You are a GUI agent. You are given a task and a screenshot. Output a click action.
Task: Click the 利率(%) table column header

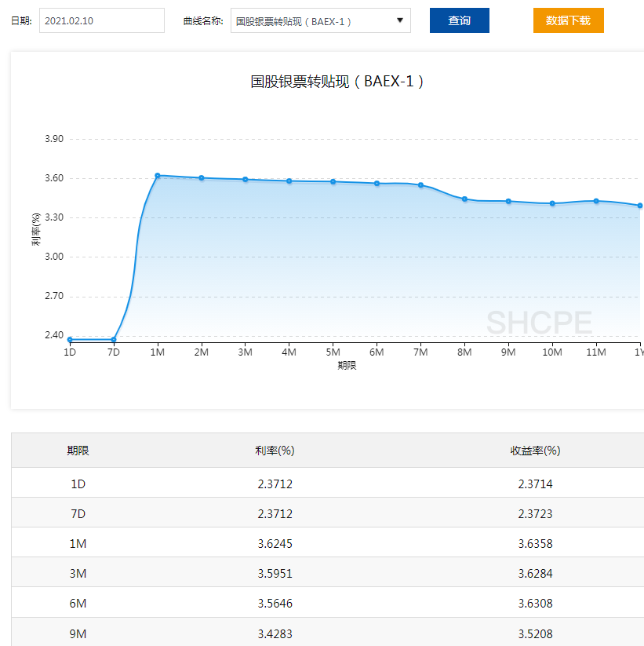(275, 451)
